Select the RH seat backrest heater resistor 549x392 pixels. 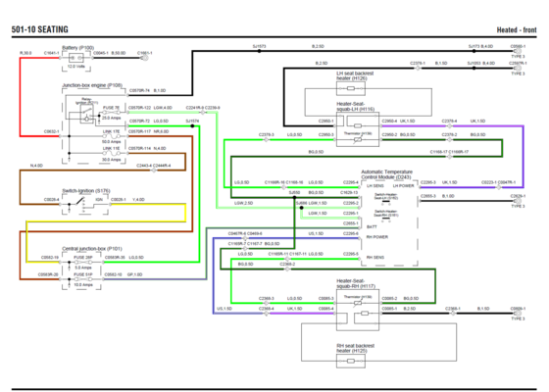(x=351, y=361)
